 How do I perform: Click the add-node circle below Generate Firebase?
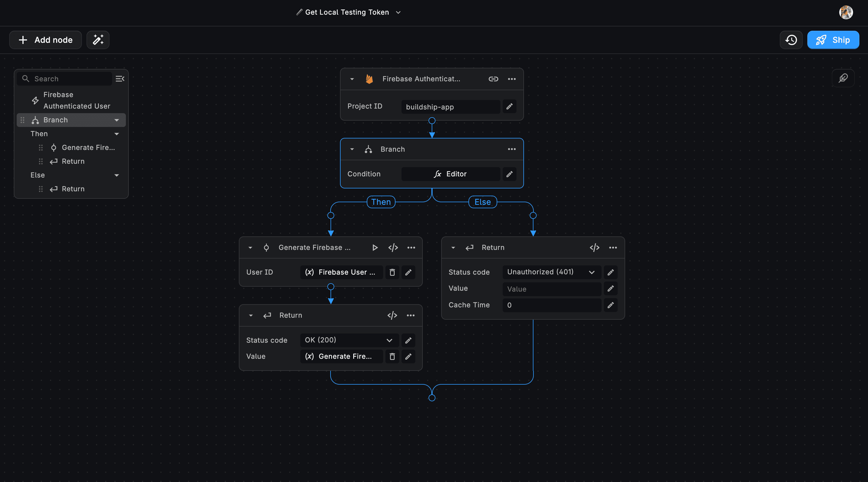331,287
